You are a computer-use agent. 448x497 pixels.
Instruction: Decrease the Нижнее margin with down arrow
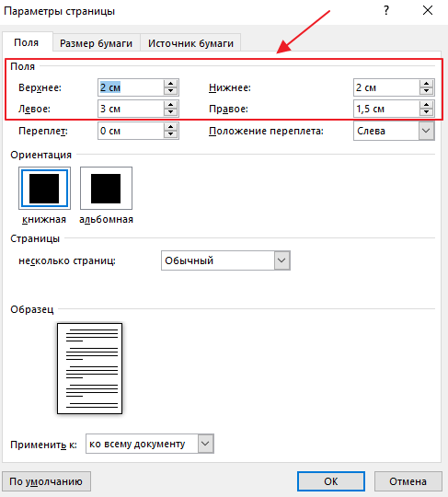(426, 91)
